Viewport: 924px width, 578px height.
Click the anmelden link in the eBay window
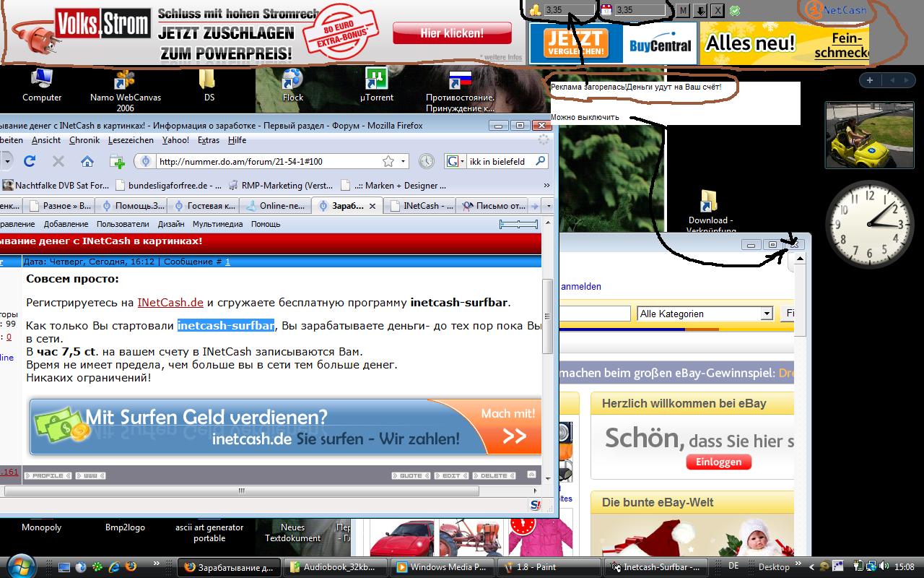(581, 287)
